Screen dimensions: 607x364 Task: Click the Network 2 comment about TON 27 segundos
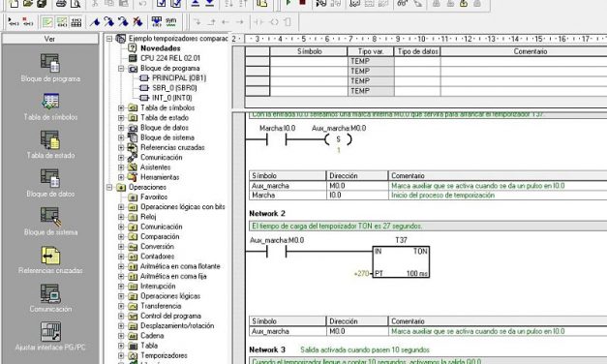(x=337, y=226)
